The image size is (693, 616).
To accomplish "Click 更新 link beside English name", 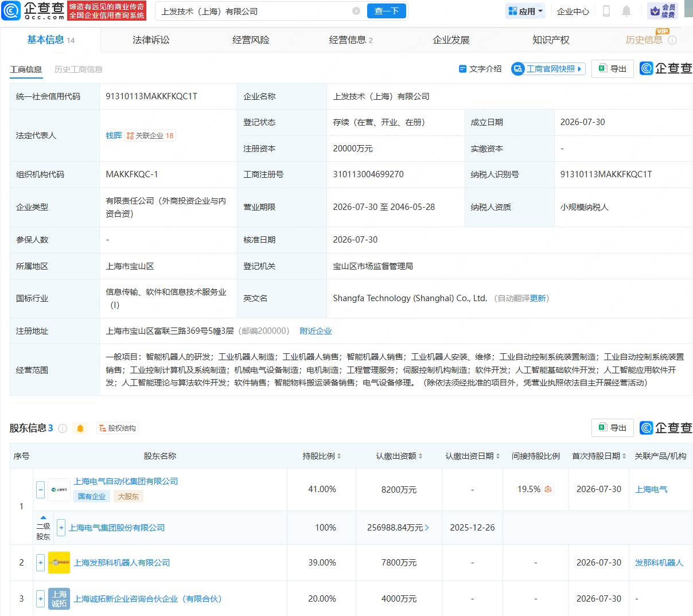I will (x=538, y=298).
